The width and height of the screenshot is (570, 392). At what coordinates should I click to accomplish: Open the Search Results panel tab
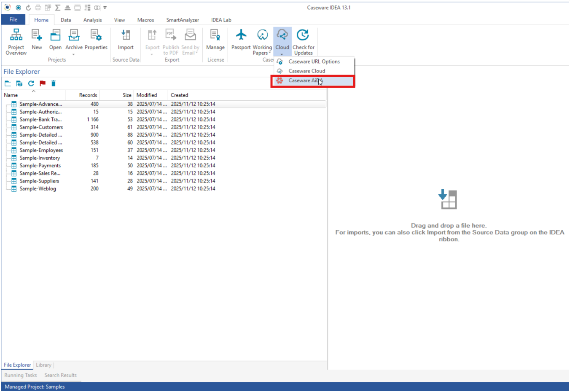60,375
